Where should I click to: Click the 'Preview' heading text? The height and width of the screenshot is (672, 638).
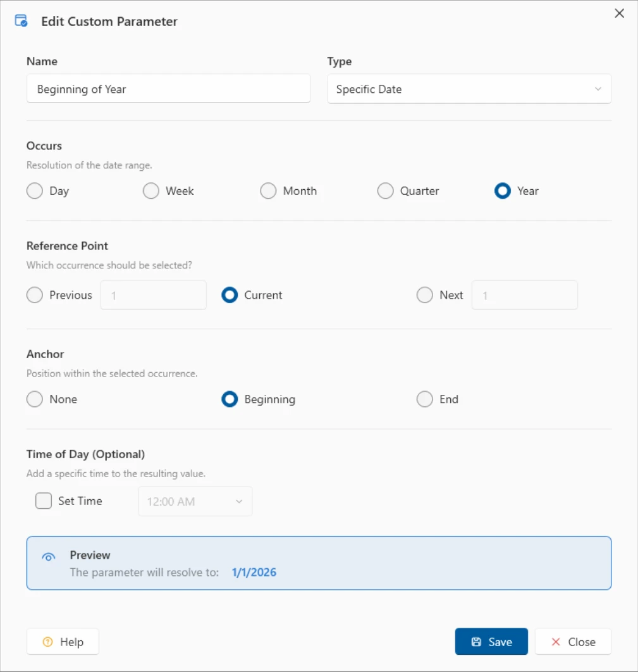click(90, 555)
